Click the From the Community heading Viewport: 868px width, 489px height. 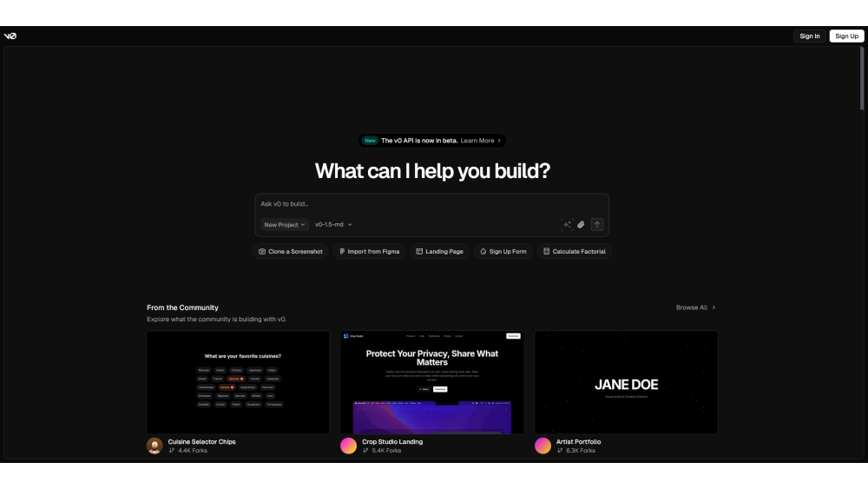(182, 308)
